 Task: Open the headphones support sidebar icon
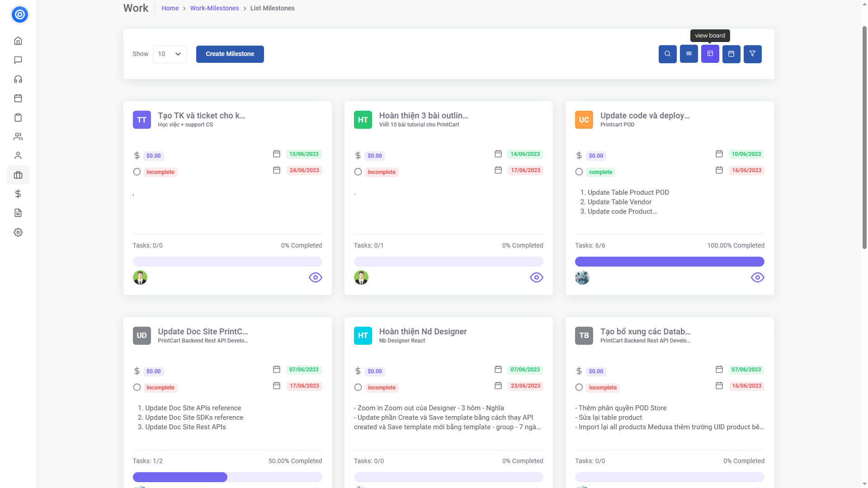18,79
